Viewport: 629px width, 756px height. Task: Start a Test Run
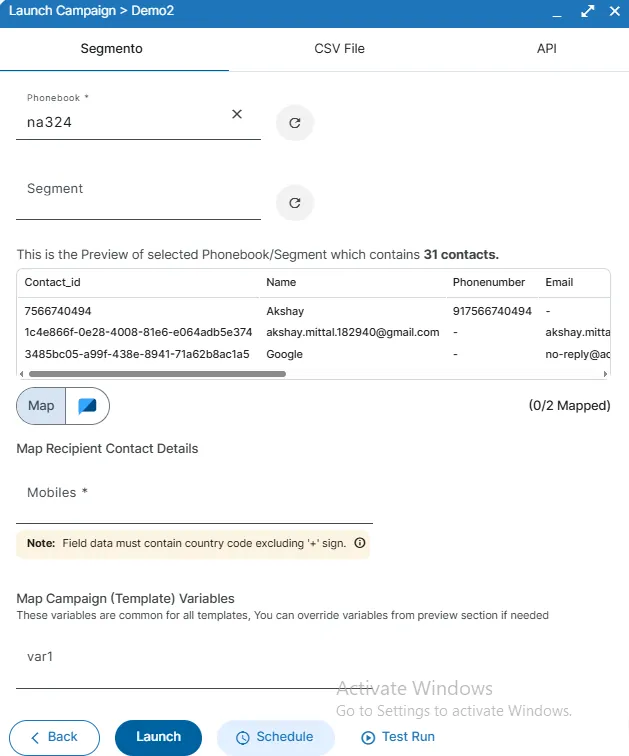coord(398,737)
